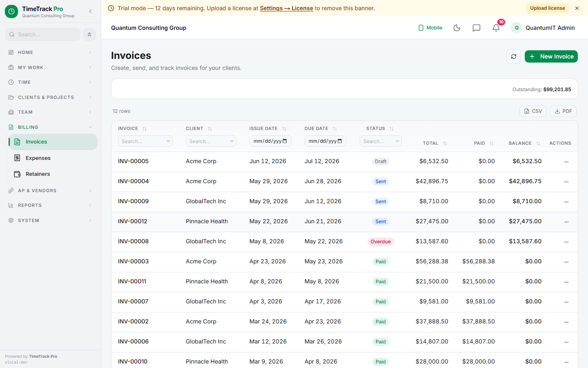The height and width of the screenshot is (368, 588).
Task: Open the QuantumIT Admin user menu
Action: (543, 28)
